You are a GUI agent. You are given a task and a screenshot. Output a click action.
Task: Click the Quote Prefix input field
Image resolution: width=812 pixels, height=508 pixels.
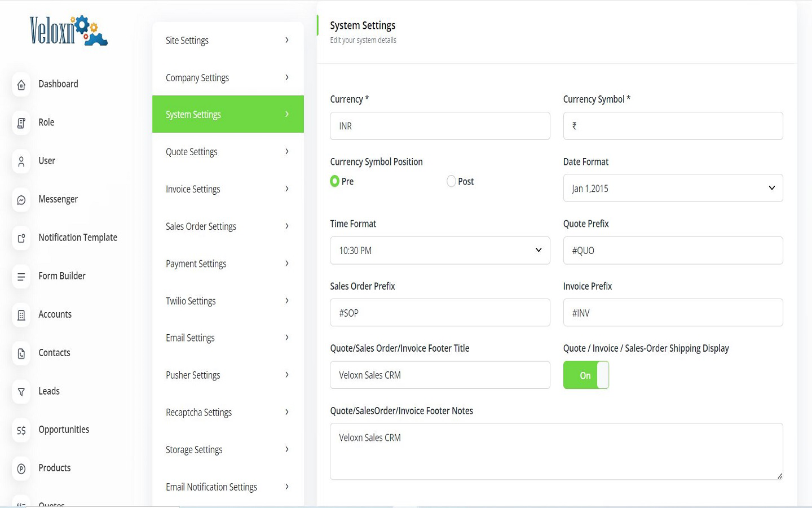tap(673, 250)
